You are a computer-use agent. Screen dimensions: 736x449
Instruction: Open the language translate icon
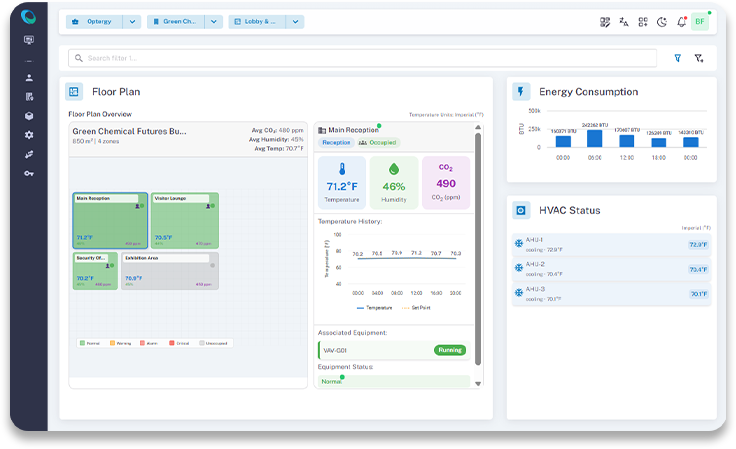(x=624, y=22)
